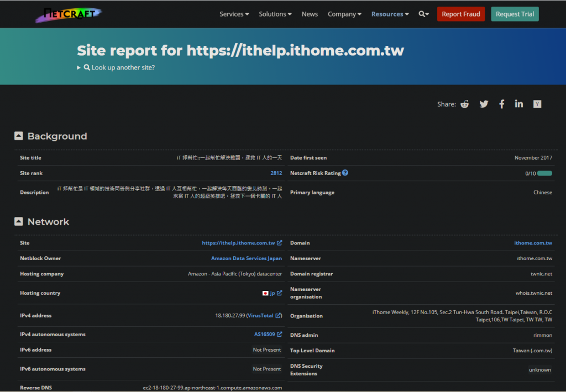Click the Netcraft logo
The image size is (566, 392).
coord(69,15)
